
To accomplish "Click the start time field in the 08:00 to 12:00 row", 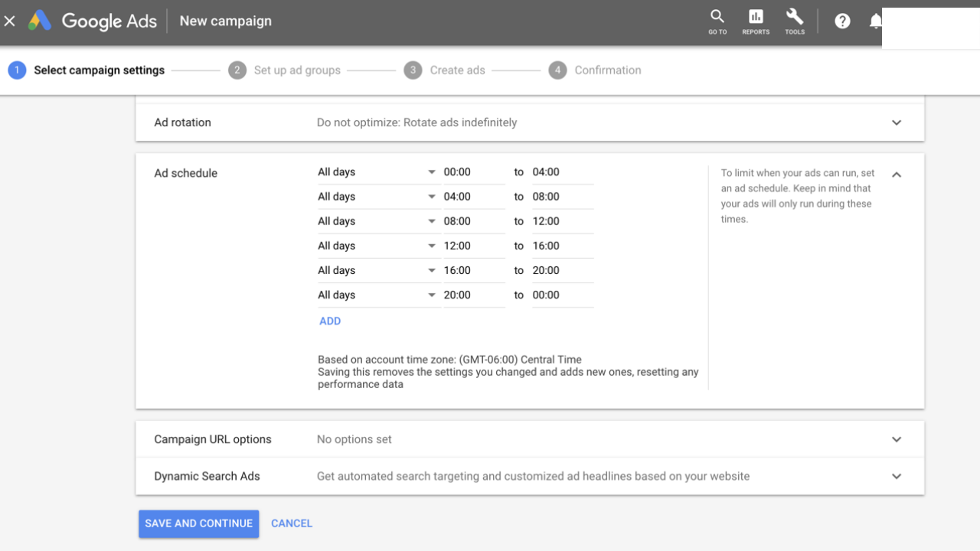I will pyautogui.click(x=474, y=221).
